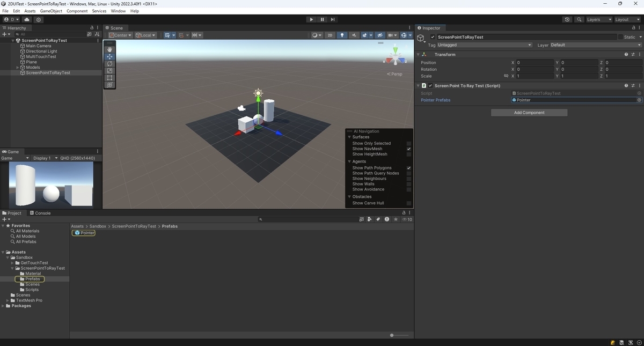Toggle the Scene view lighting bulb

tap(343, 35)
